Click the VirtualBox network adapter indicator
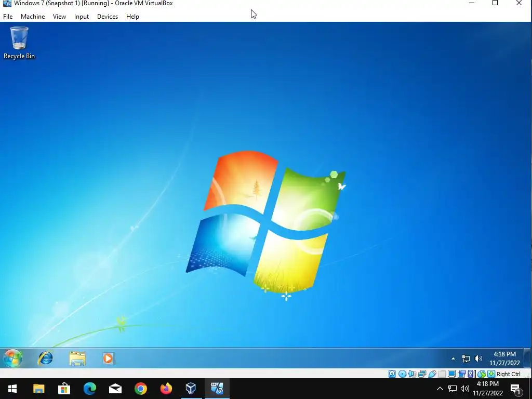532x399 pixels. [422, 374]
